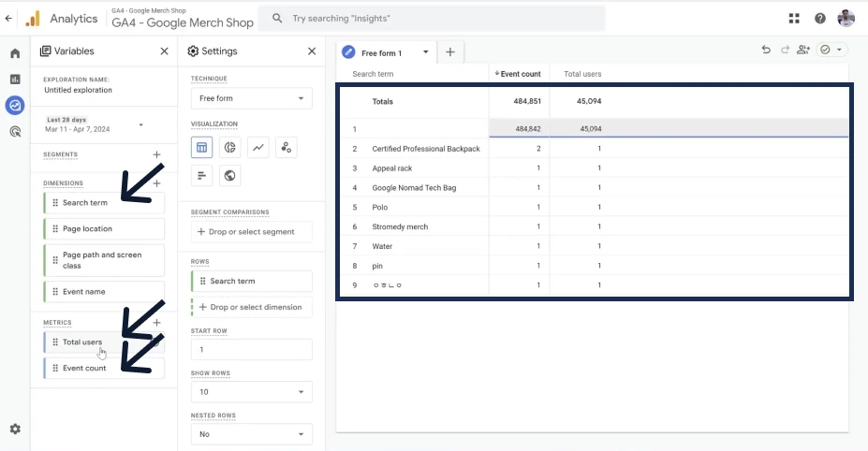The image size is (868, 451).
Task: Click the Polo search term row
Action: point(593,207)
